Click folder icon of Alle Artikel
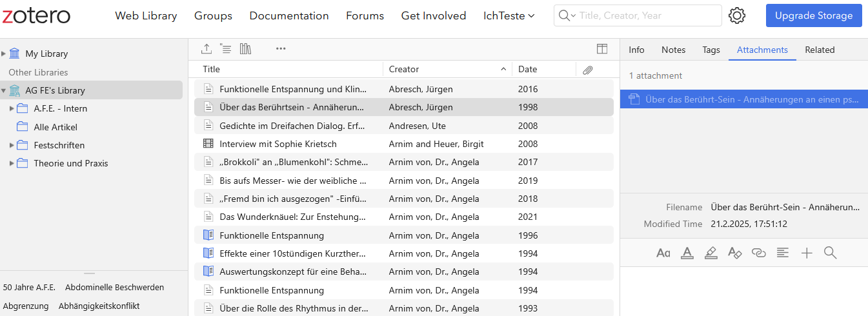868x316 pixels. (x=22, y=127)
